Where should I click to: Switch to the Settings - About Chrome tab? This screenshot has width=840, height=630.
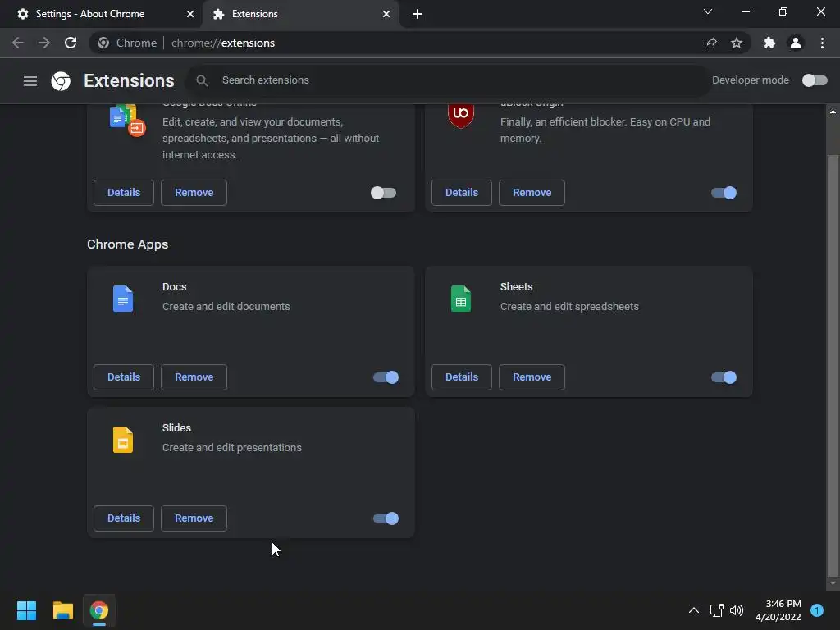pyautogui.click(x=101, y=14)
